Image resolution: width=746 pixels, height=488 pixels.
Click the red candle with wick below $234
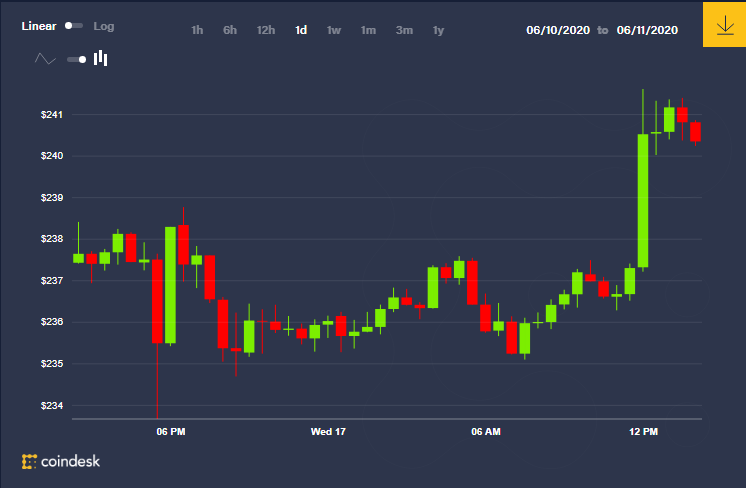(x=157, y=301)
